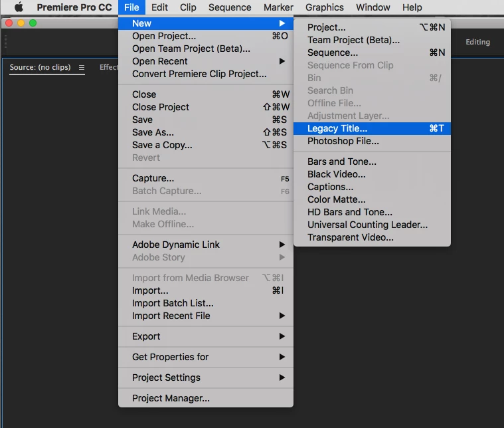The width and height of the screenshot is (504, 428).
Task: Select Team Project (Beta)... in New submenu
Action: coord(373,40)
